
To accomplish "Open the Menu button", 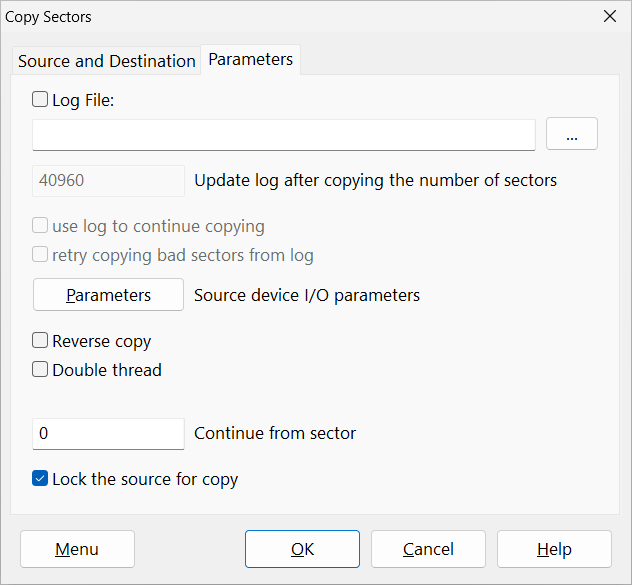I will click(77, 549).
